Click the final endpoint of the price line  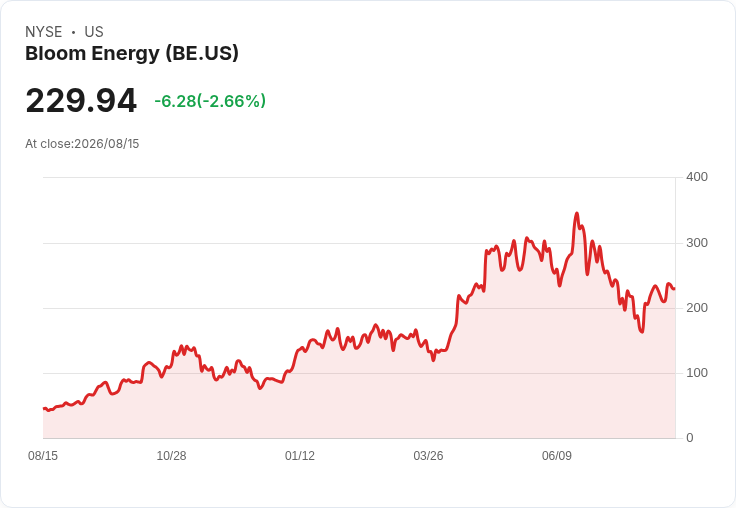click(x=675, y=289)
